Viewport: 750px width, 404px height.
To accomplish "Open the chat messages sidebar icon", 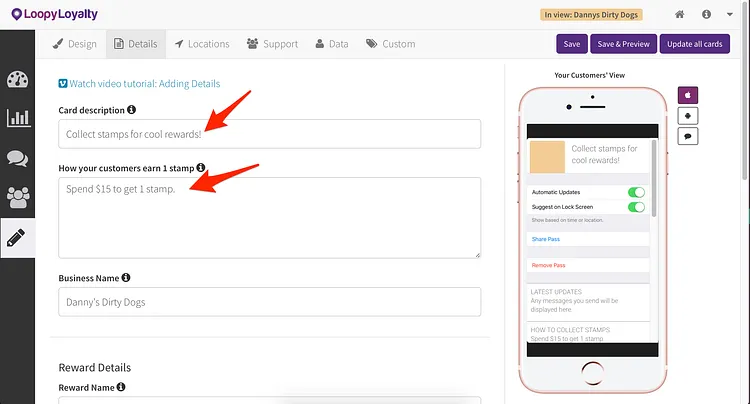I will [18, 158].
